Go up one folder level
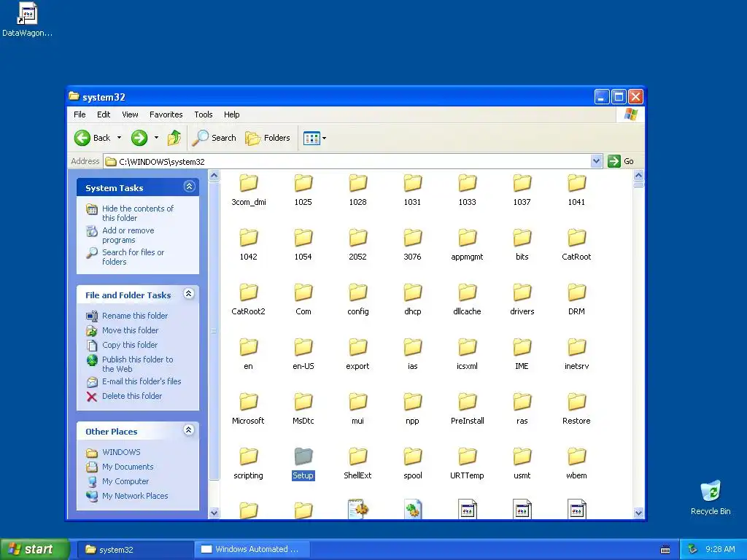This screenshot has height=560, width=747. (x=174, y=138)
